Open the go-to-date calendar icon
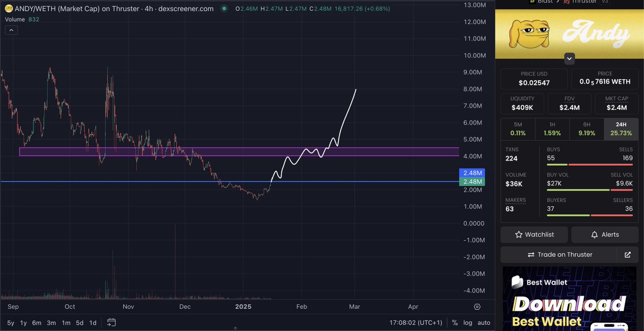 [112, 322]
